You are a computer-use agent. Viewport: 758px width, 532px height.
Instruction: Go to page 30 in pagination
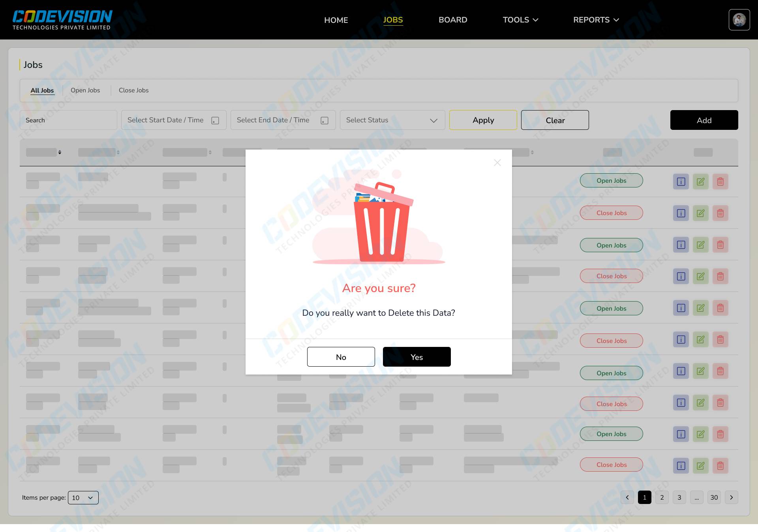(x=714, y=497)
